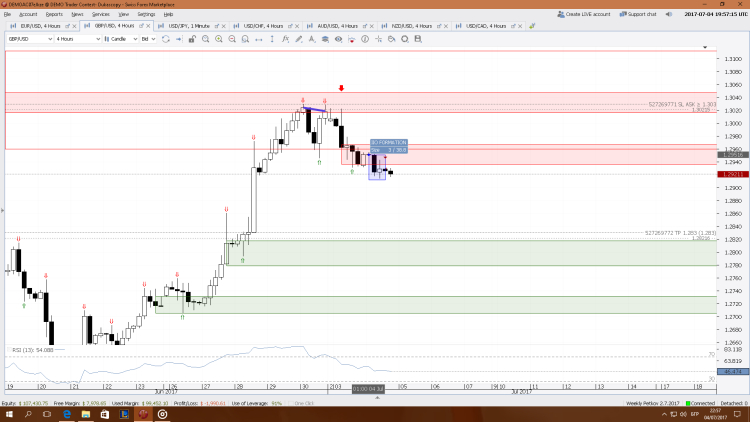
Task: Select the pencil drawing tool
Action: coord(298,39)
